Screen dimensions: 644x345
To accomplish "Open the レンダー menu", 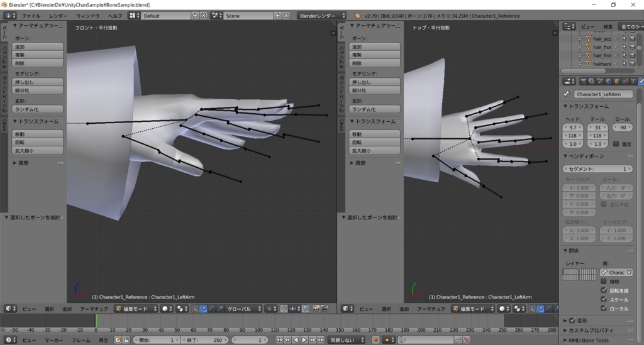I will point(58,16).
